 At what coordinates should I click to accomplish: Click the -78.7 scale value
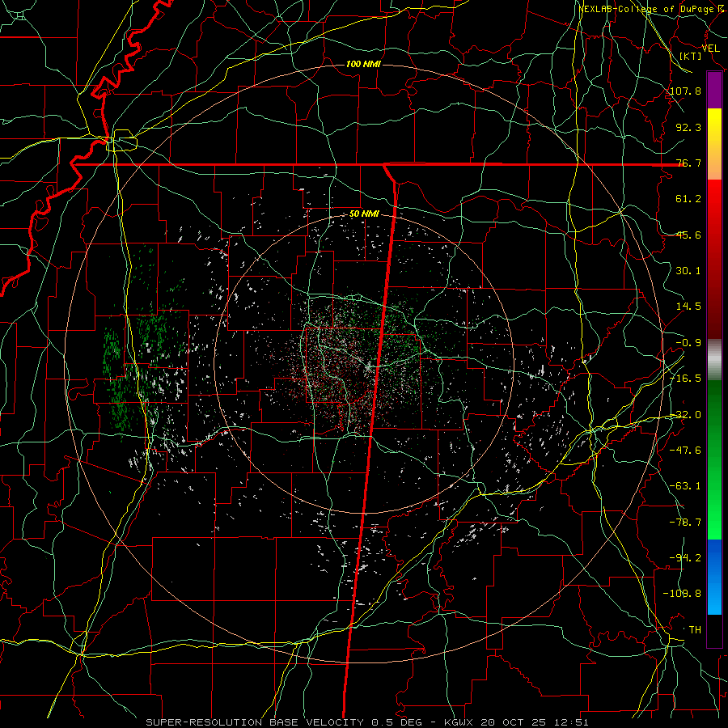[686, 523]
